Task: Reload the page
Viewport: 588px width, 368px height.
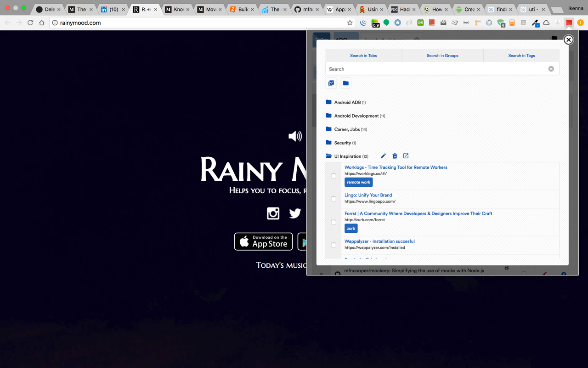Action: 30,23
